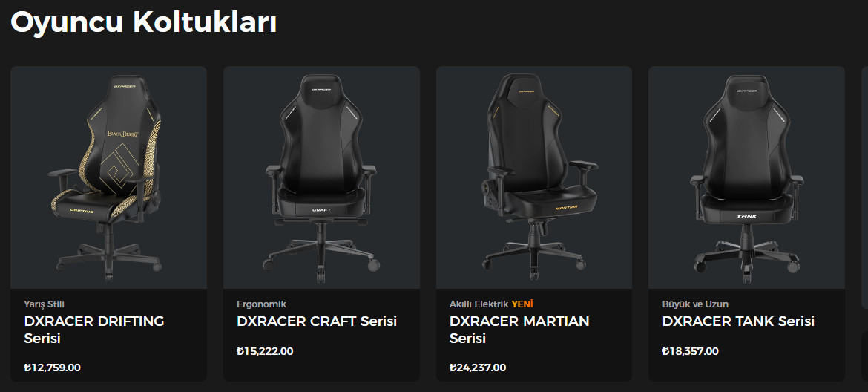Image resolution: width=868 pixels, height=392 pixels.
Task: Click the orange YENİ badge
Action: (x=522, y=304)
